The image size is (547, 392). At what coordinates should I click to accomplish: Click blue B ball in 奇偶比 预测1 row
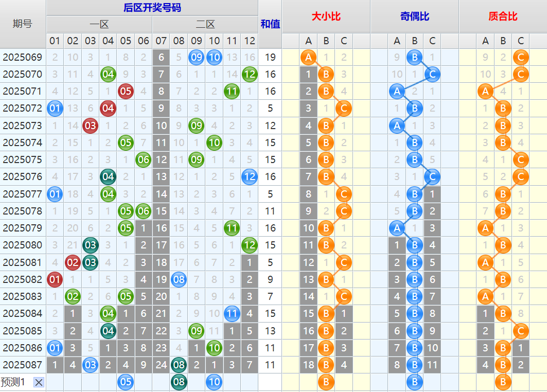click(x=414, y=382)
